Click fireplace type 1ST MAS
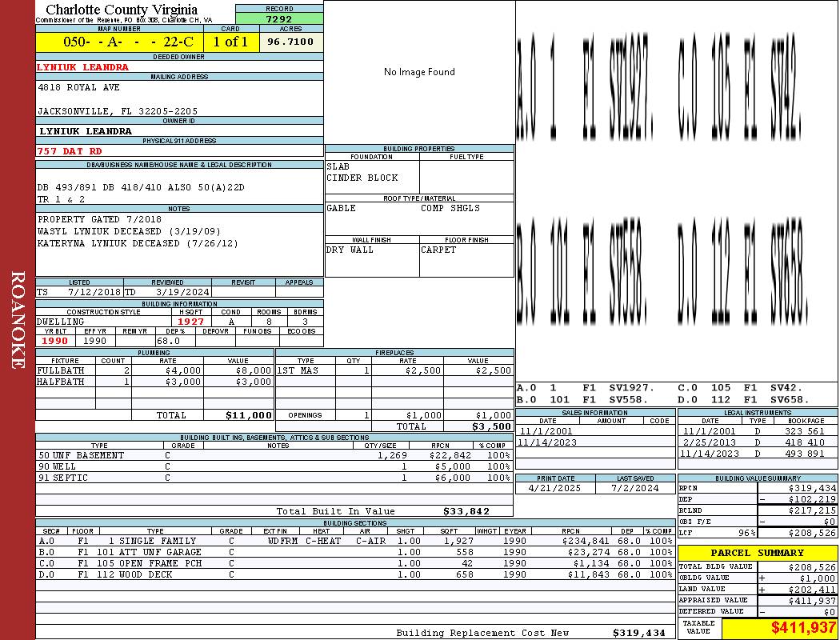This screenshot has height=640, width=840. pyautogui.click(x=298, y=370)
